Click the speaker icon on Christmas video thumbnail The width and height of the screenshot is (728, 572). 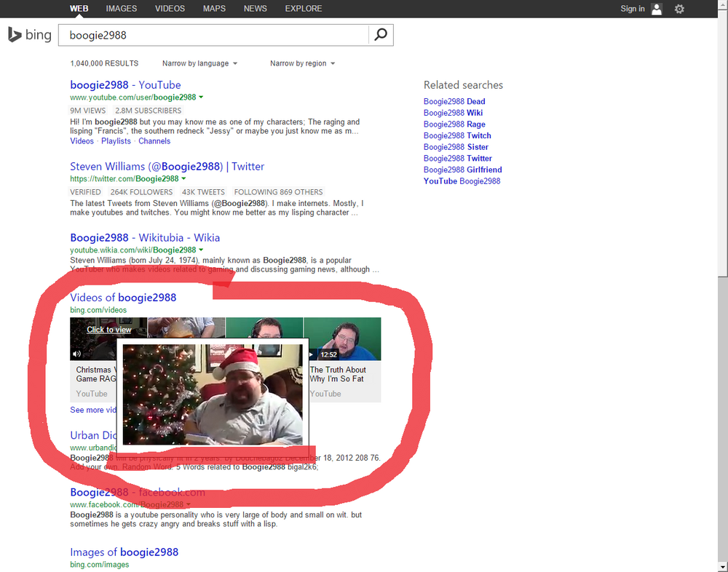point(76,354)
